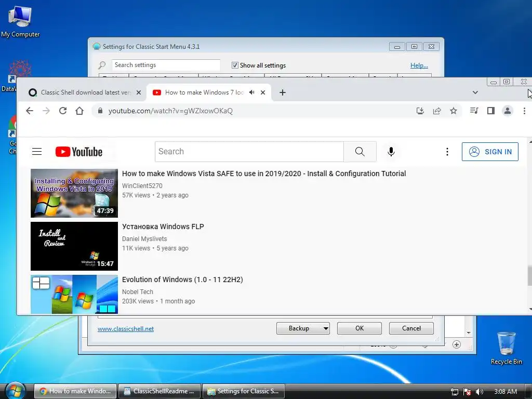Viewport: 532px width, 399px height.
Task: Confirm settings with OK button
Action: (360, 328)
